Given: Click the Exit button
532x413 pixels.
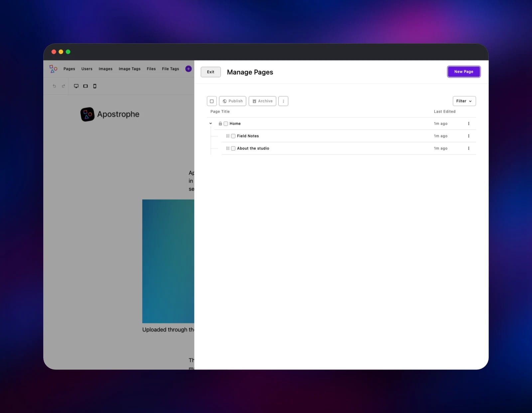Looking at the screenshot, I should point(211,72).
